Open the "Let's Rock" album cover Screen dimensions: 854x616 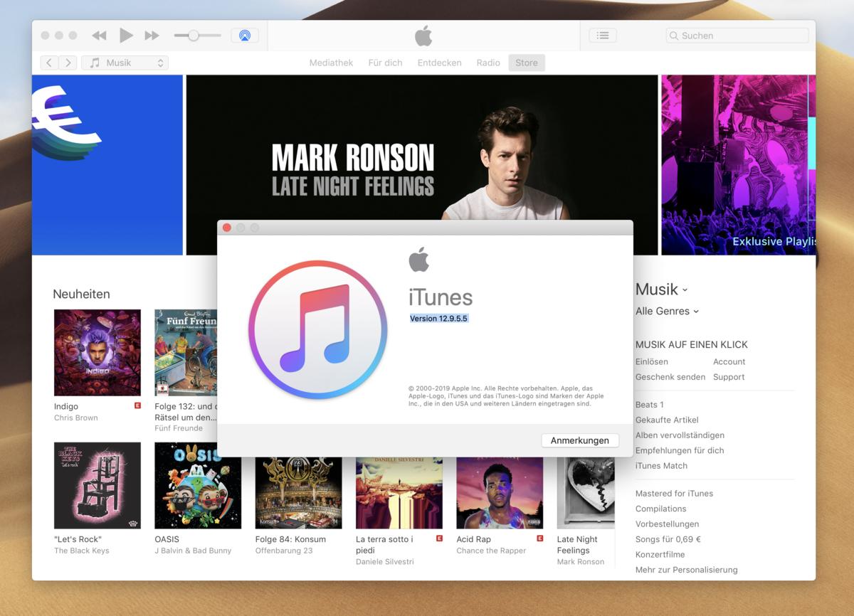97,486
